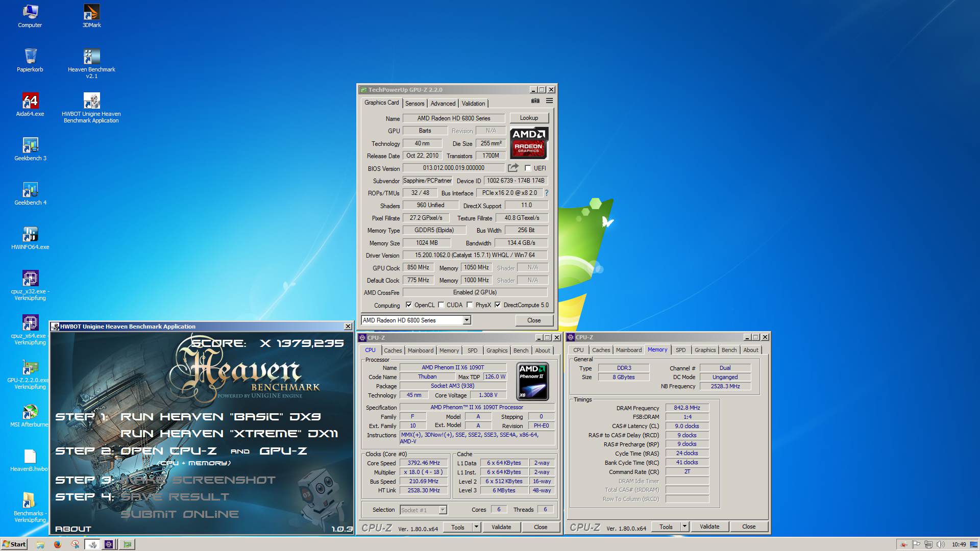The image size is (980, 551).
Task: Open the Benchmarks folder shortcut
Action: tap(30, 507)
